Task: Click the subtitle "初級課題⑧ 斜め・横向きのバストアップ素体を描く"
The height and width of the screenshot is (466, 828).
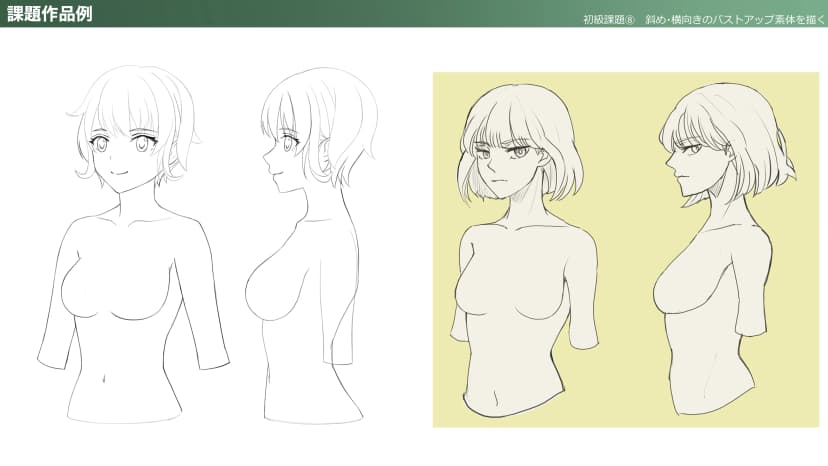Action: [703, 20]
